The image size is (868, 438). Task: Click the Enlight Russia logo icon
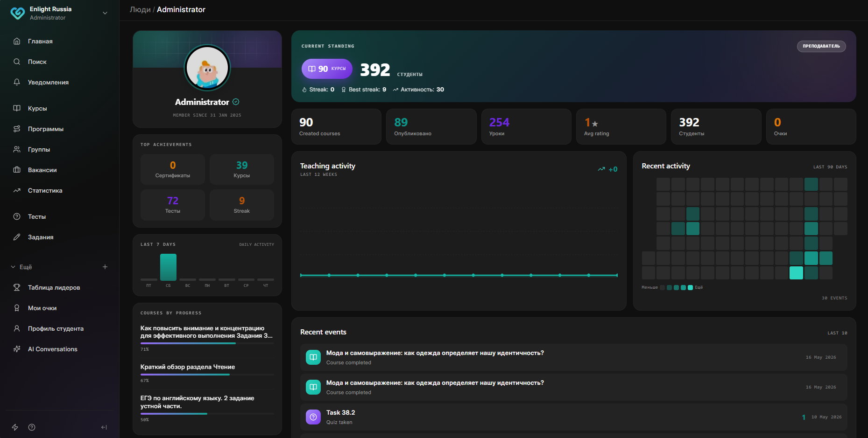point(17,13)
